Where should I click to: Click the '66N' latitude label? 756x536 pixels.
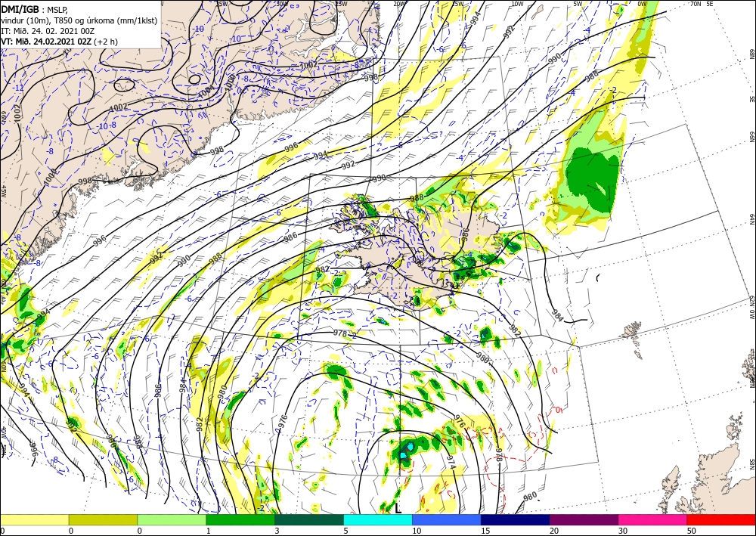[751, 136]
